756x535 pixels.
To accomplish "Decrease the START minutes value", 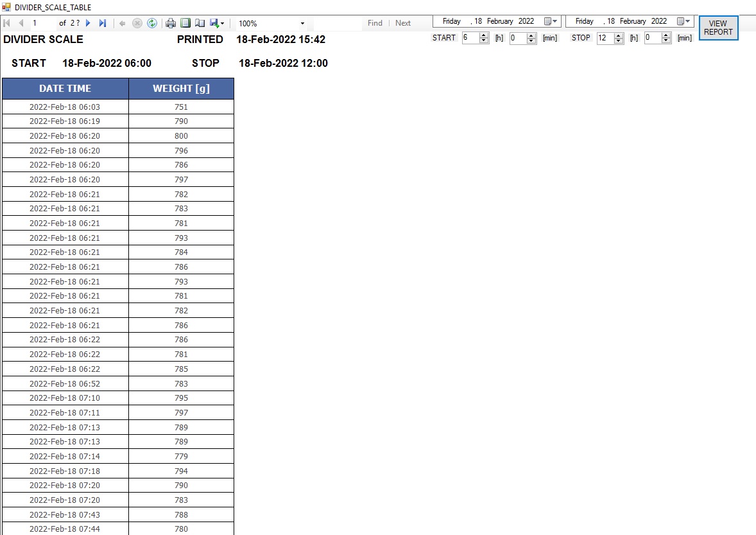I will coord(531,41).
